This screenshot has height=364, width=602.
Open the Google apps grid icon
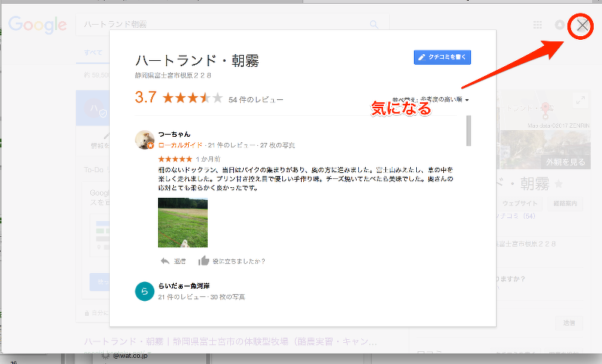tap(537, 25)
